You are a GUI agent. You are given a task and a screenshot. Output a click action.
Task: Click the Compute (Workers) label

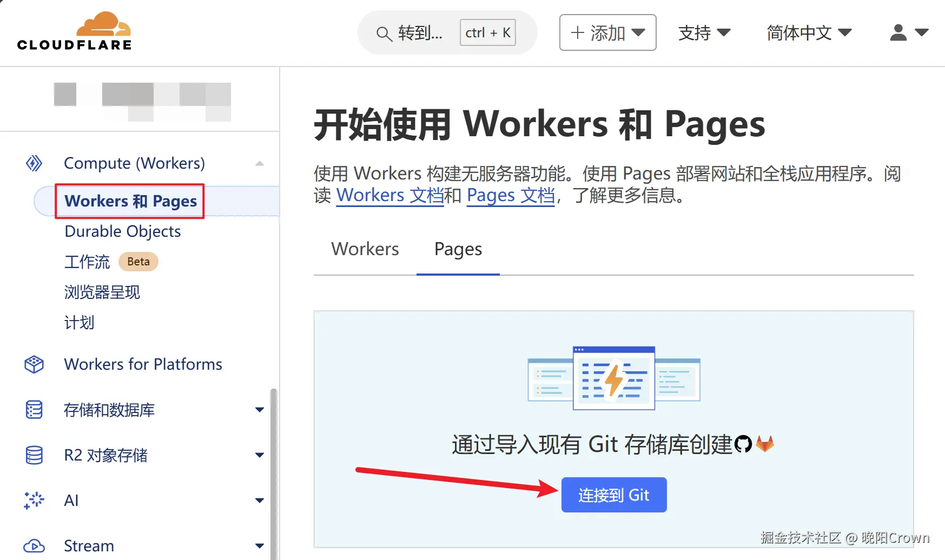click(x=134, y=163)
